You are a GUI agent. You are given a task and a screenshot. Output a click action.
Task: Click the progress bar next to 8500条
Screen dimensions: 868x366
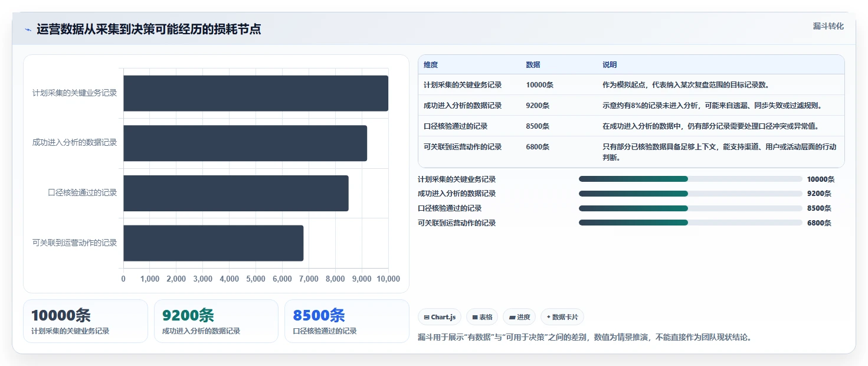tap(690, 208)
